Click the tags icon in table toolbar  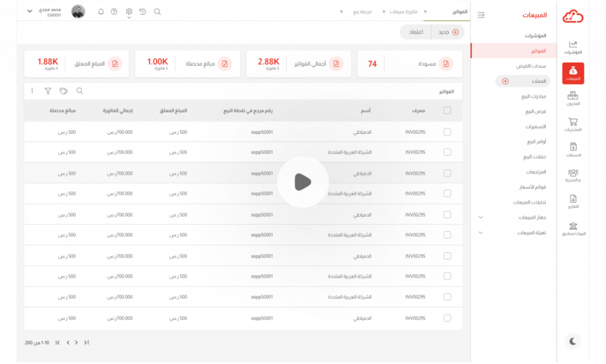[64, 91]
